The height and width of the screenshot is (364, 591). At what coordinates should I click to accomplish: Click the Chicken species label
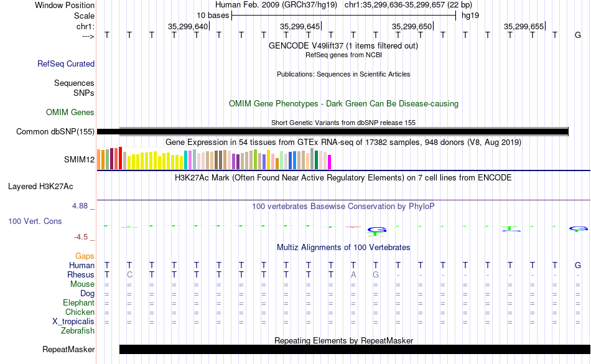click(80, 312)
